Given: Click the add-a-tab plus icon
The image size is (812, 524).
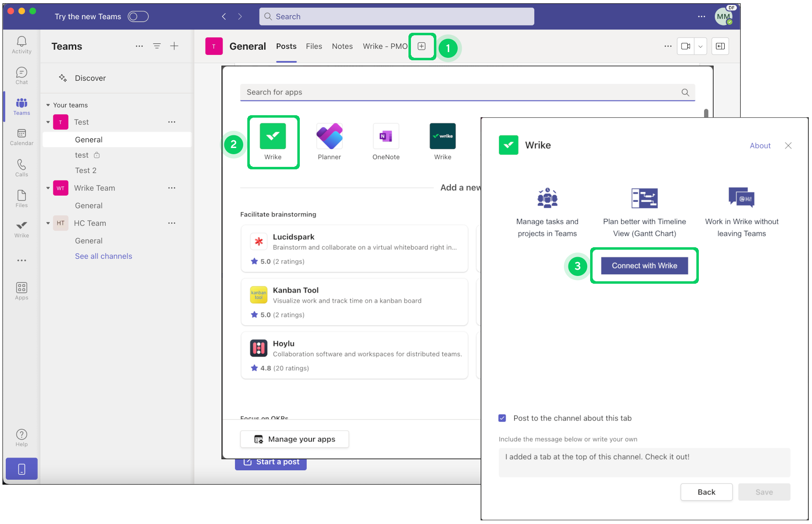Looking at the screenshot, I should pos(422,46).
